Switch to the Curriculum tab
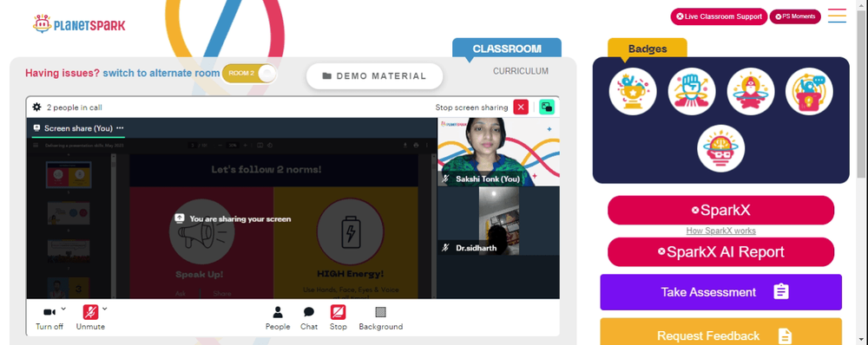Viewport: 868px width, 345px height. pyautogui.click(x=520, y=71)
